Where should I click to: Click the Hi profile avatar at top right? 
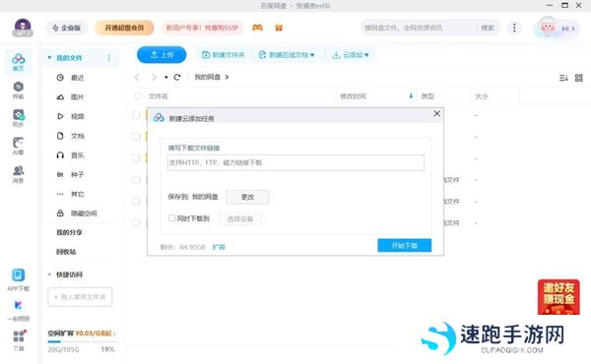558,28
